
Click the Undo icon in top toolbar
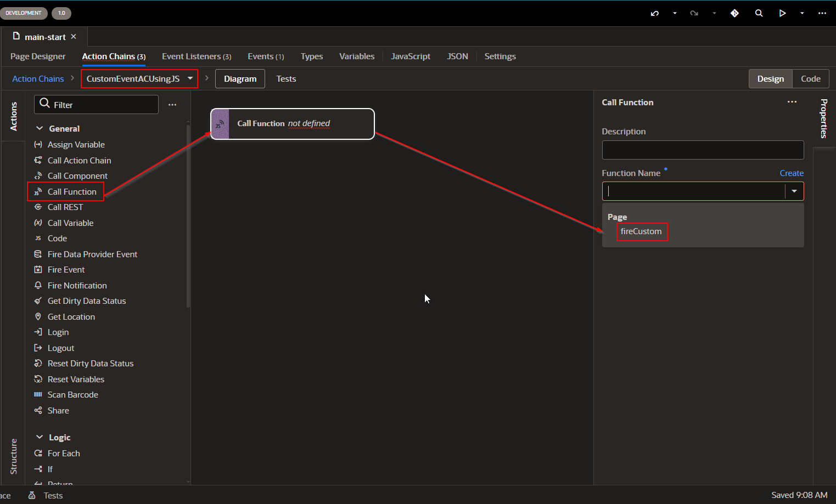tap(654, 13)
